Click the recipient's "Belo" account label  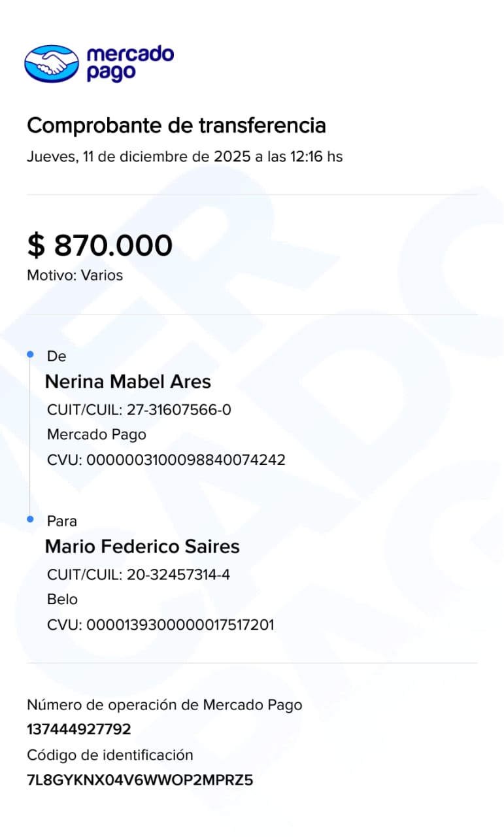pyautogui.click(x=62, y=599)
